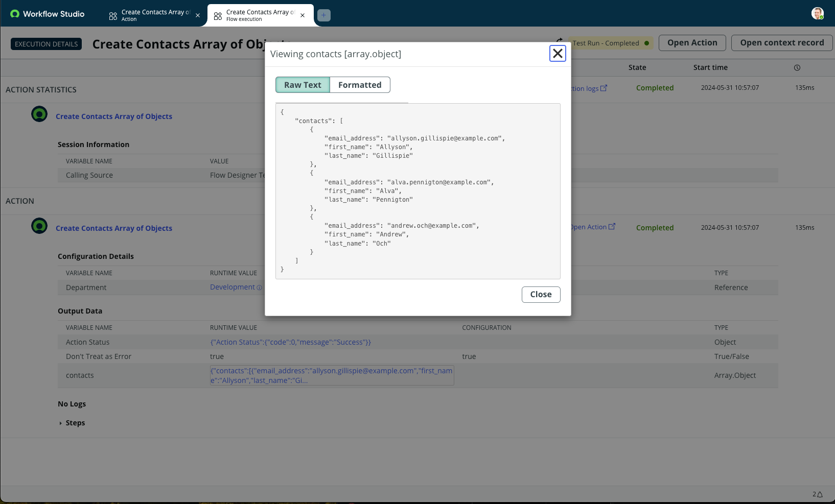Click the raw JSON text area

coord(418,191)
